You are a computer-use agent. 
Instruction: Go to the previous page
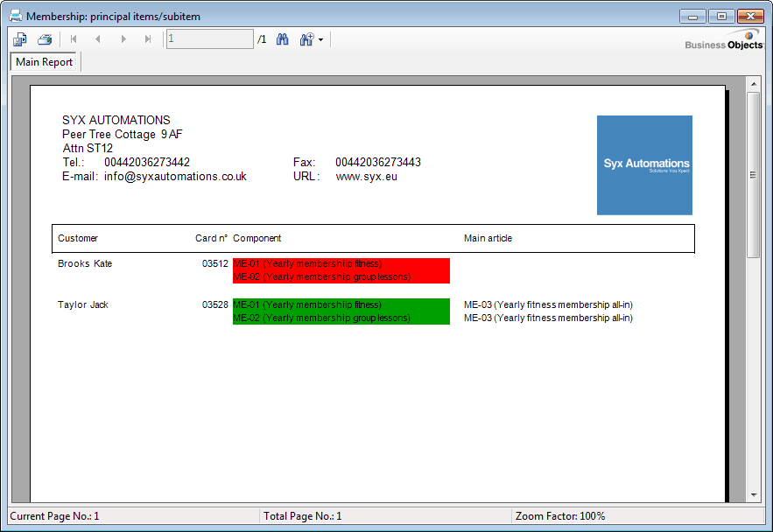point(98,39)
